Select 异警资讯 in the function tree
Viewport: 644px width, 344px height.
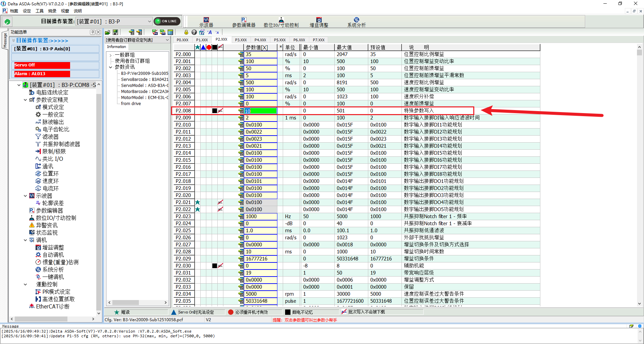pyautogui.click(x=47, y=225)
